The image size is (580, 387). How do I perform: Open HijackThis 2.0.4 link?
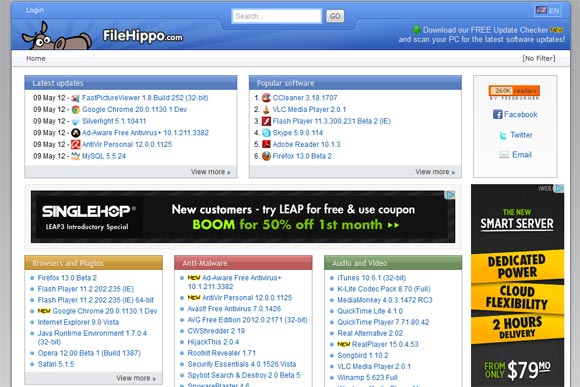213,342
